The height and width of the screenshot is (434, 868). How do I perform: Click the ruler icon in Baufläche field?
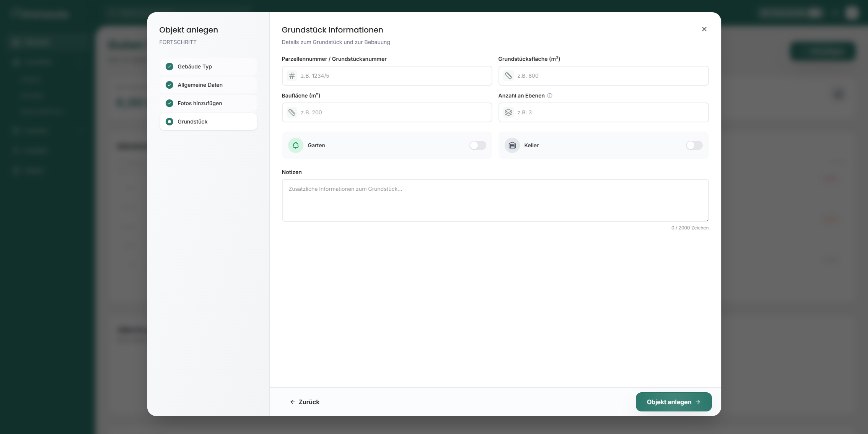(x=292, y=112)
